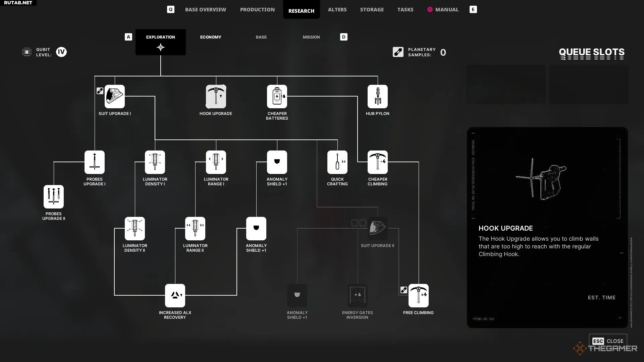Click the Est. Time label

[602, 298]
